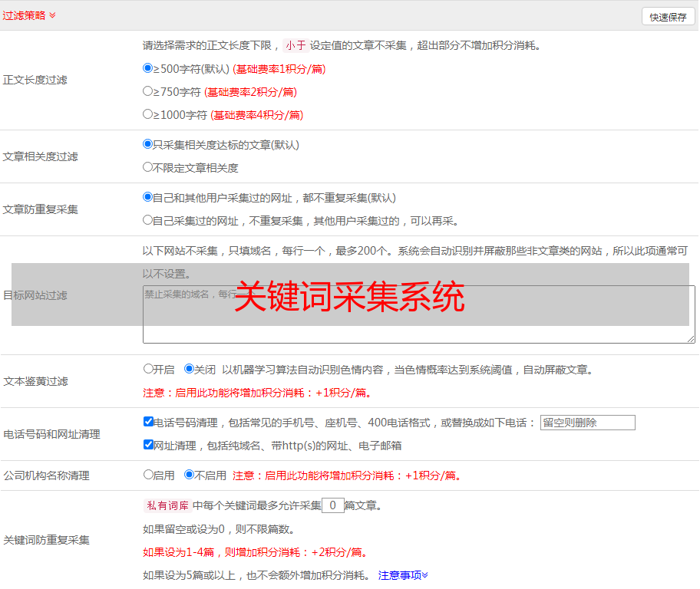Click the 快速保存 button

(668, 17)
